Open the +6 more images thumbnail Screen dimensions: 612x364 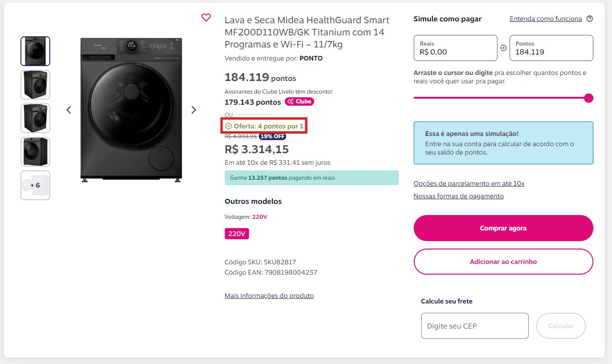(x=35, y=185)
